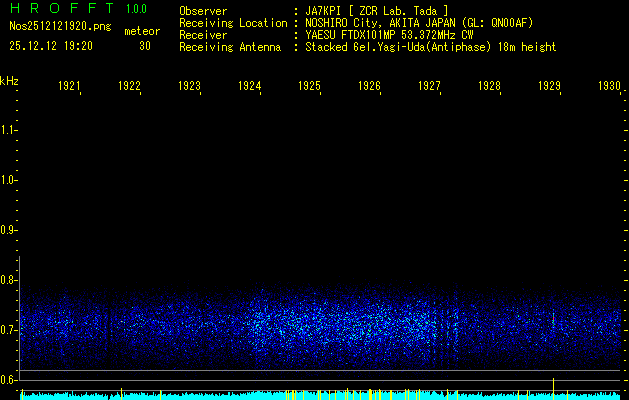Viewport: 629px width, 400px height.
Task: Select the 1925 time marker
Action: pyautogui.click(x=309, y=87)
